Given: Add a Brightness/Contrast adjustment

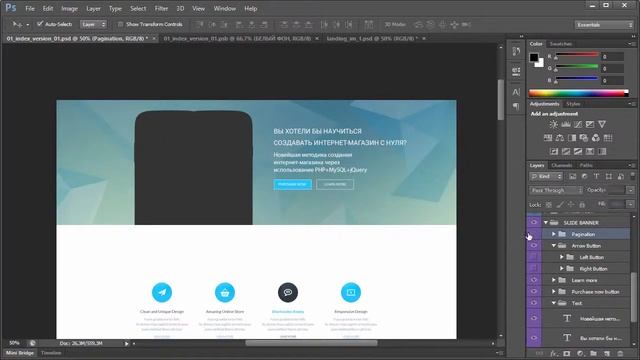Looking at the screenshot, I should (553, 124).
